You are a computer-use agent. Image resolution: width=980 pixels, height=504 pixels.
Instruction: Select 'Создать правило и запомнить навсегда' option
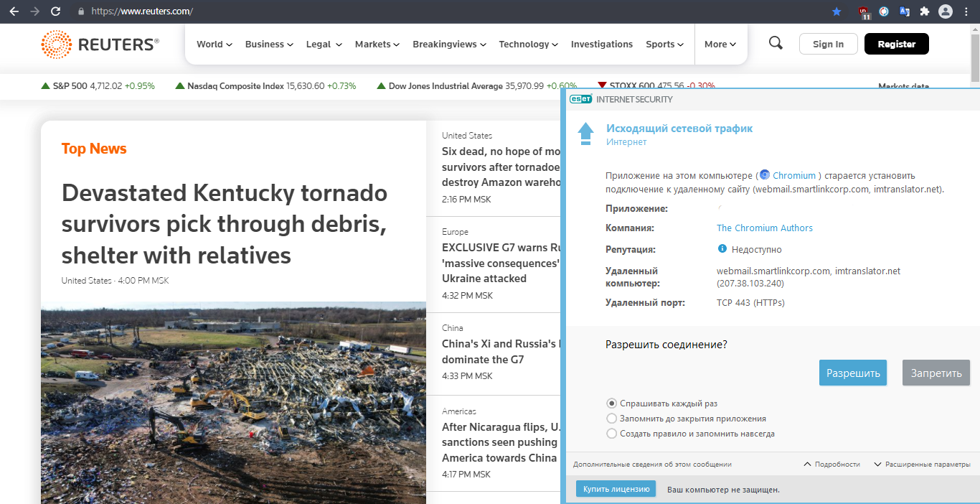click(x=611, y=434)
